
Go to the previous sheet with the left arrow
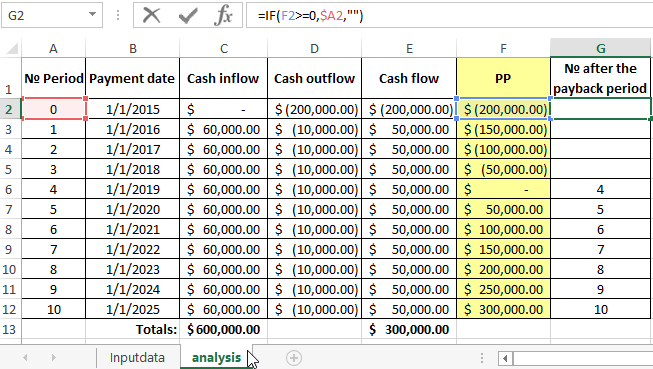[25, 358]
